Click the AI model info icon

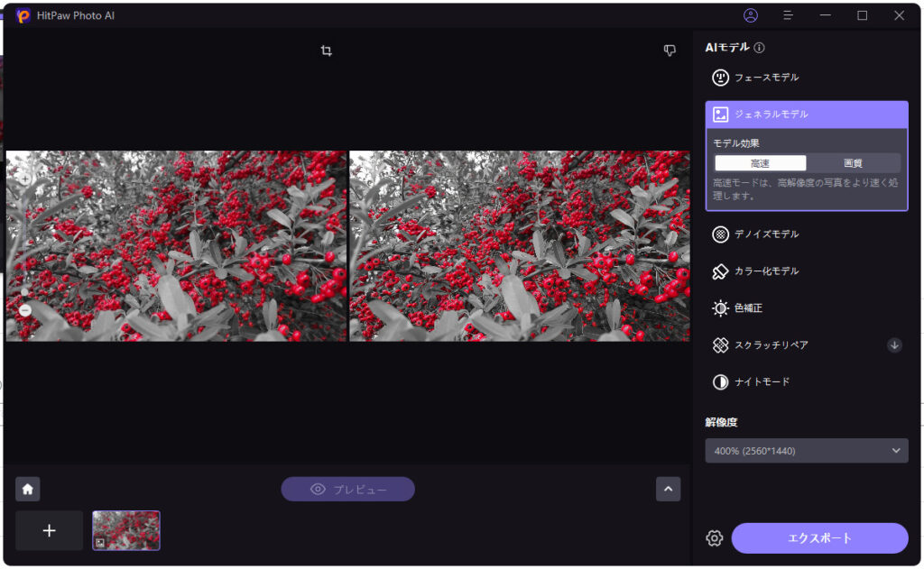(x=760, y=48)
